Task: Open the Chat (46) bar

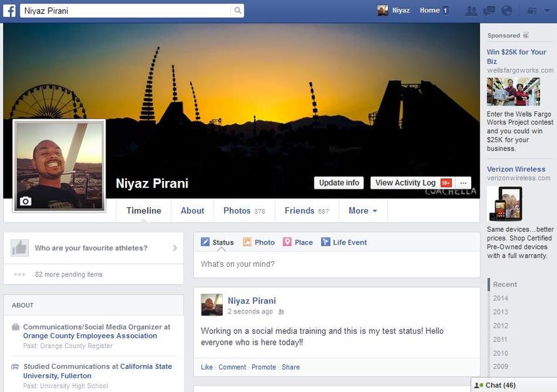Action: pyautogui.click(x=514, y=385)
